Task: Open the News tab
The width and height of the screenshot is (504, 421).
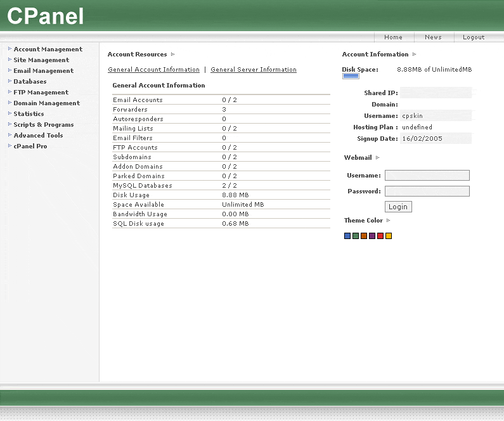Action: (x=433, y=37)
